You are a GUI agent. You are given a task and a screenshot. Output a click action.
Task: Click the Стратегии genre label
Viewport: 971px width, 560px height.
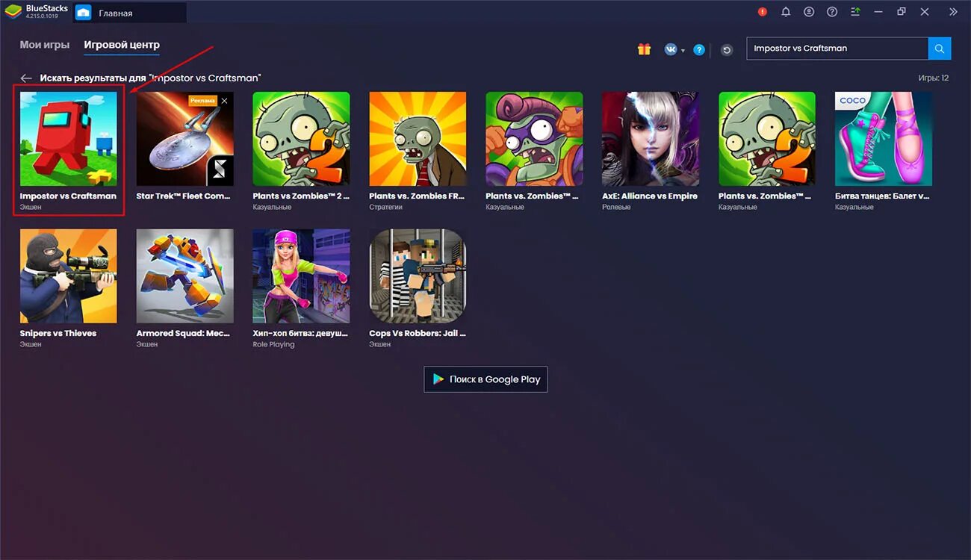coord(385,208)
